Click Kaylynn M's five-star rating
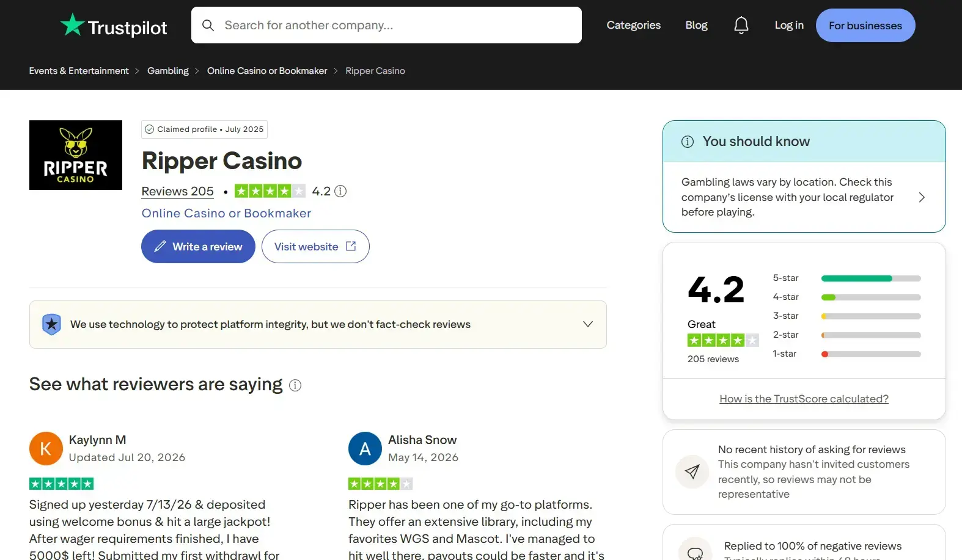The width and height of the screenshot is (962, 560). [61, 484]
